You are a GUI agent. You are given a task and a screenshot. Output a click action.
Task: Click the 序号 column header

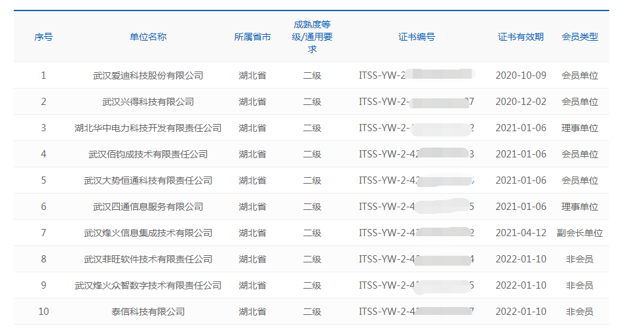(43, 37)
